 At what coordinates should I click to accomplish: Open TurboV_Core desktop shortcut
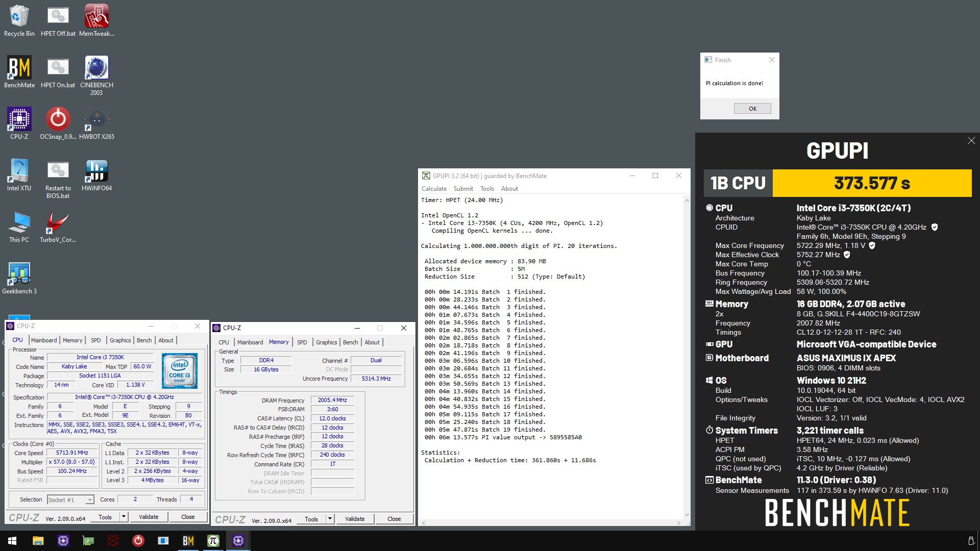click(x=58, y=227)
